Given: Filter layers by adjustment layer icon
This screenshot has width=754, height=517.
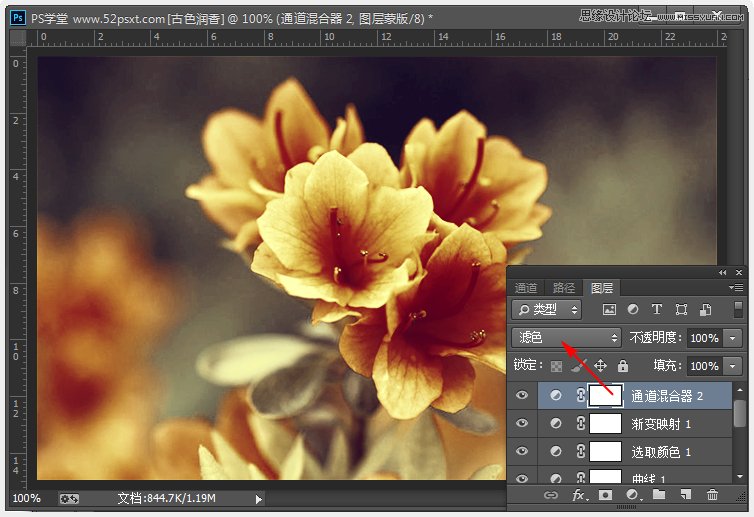Looking at the screenshot, I should point(633,310).
